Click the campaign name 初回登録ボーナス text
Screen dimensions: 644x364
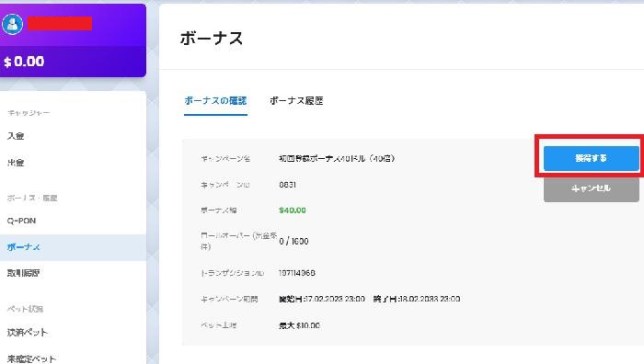pos(337,158)
